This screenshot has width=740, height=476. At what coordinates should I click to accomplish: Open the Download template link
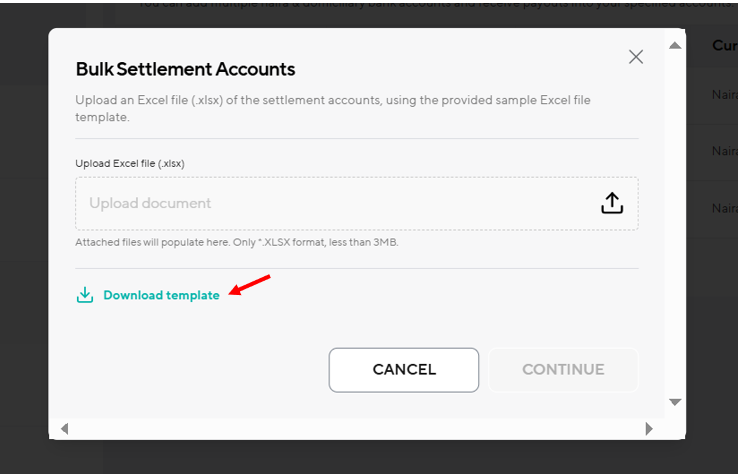tap(161, 295)
